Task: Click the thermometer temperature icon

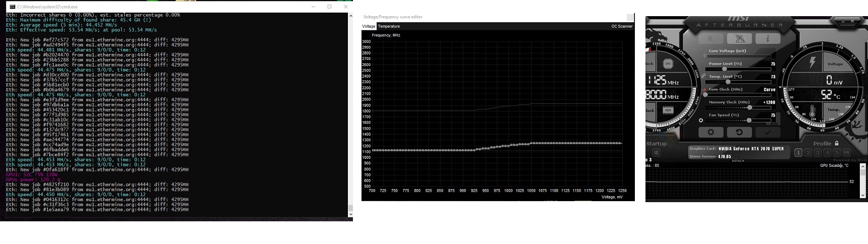Action: tap(812, 111)
